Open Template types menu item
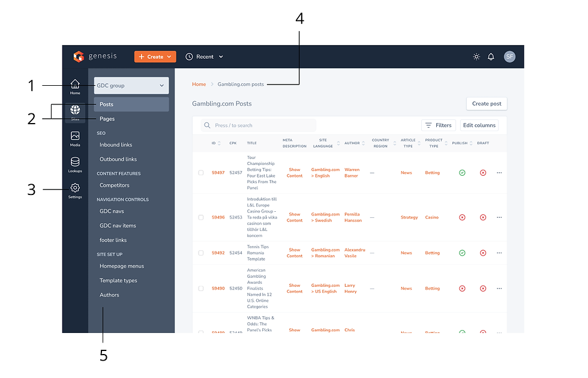 coord(118,281)
